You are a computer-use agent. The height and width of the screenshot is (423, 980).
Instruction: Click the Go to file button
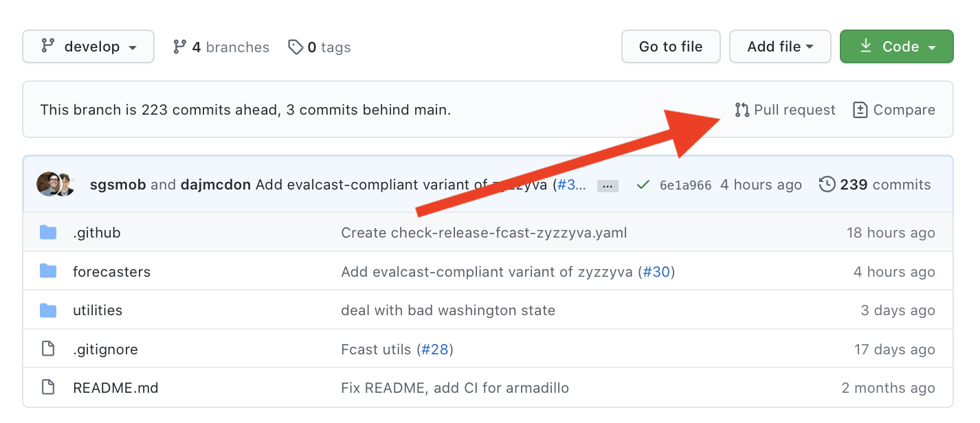point(670,47)
